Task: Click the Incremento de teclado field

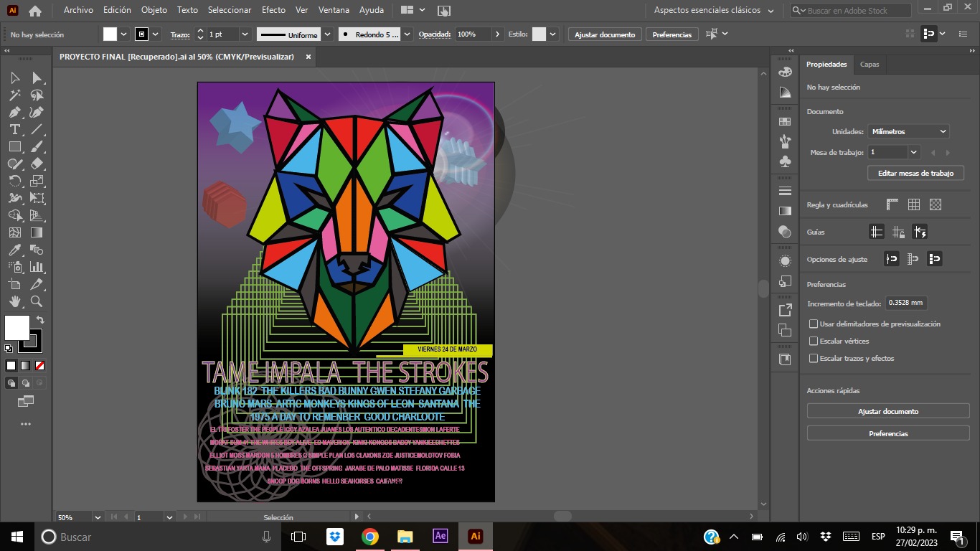Action: [905, 303]
